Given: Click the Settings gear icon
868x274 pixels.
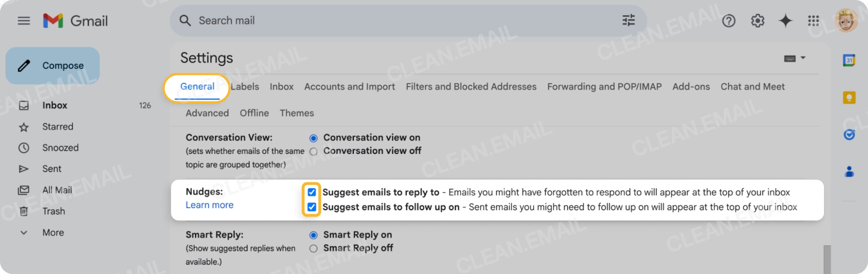Looking at the screenshot, I should (757, 20).
